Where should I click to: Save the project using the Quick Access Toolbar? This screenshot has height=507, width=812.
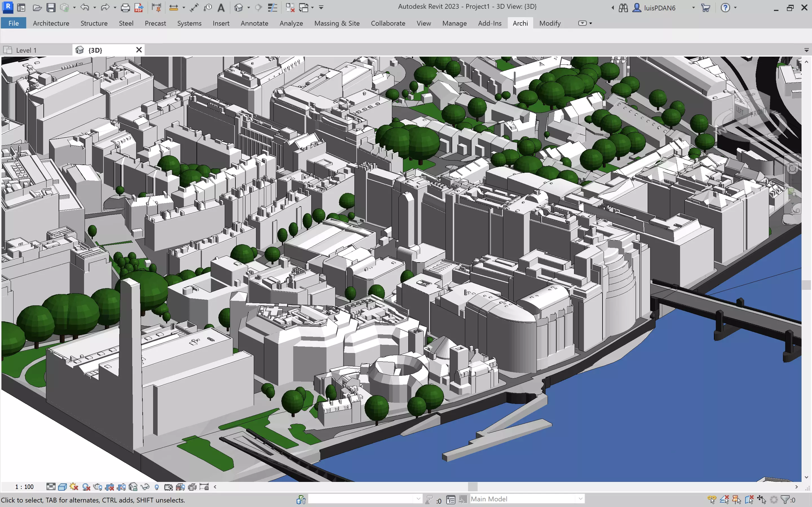click(51, 7)
